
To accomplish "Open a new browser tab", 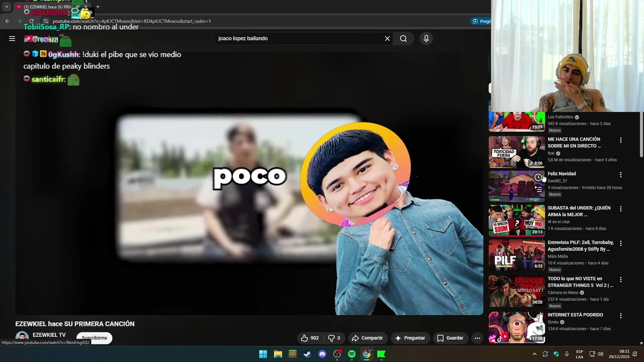I will coord(98,7).
